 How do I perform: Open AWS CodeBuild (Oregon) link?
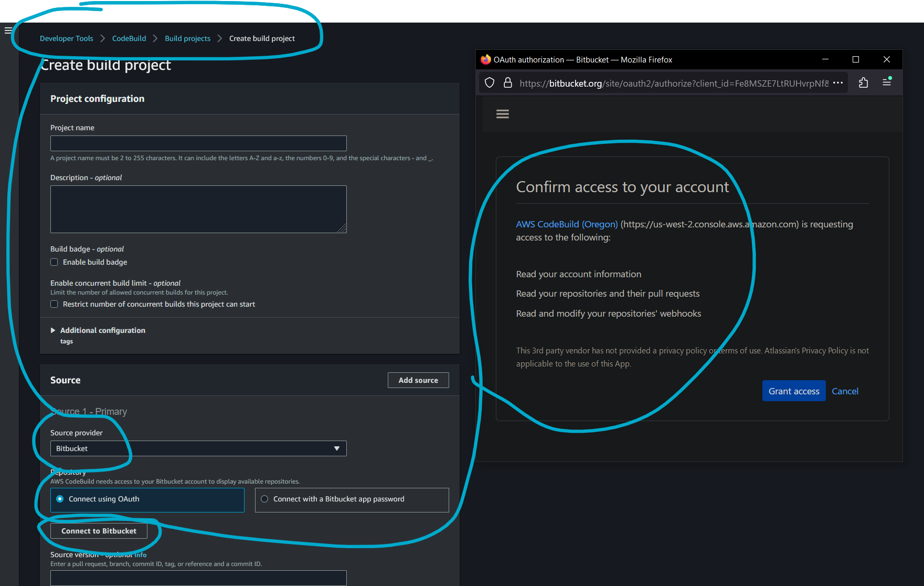coord(567,224)
